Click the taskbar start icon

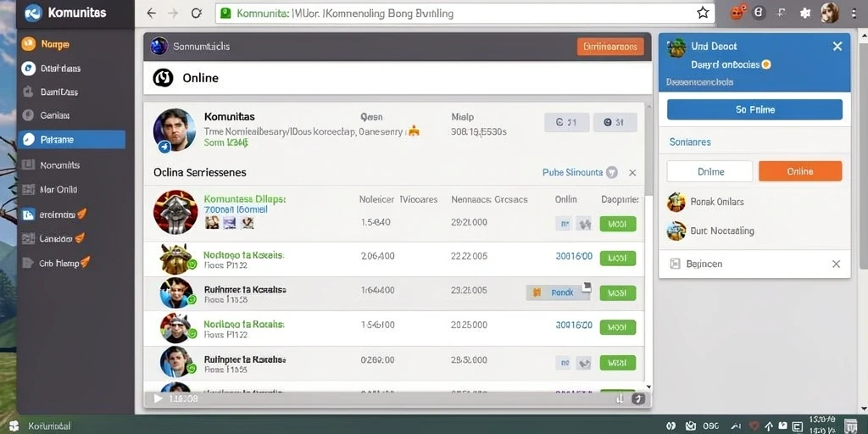14,426
